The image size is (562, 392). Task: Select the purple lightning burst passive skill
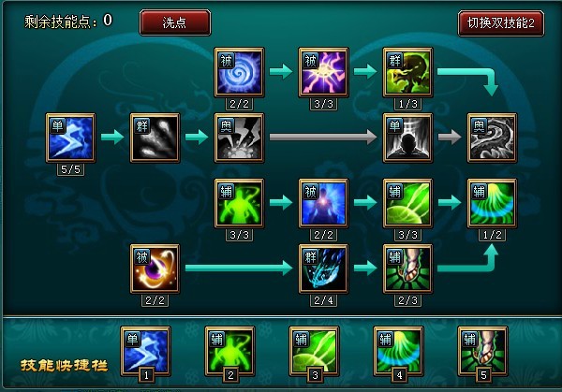(323, 72)
